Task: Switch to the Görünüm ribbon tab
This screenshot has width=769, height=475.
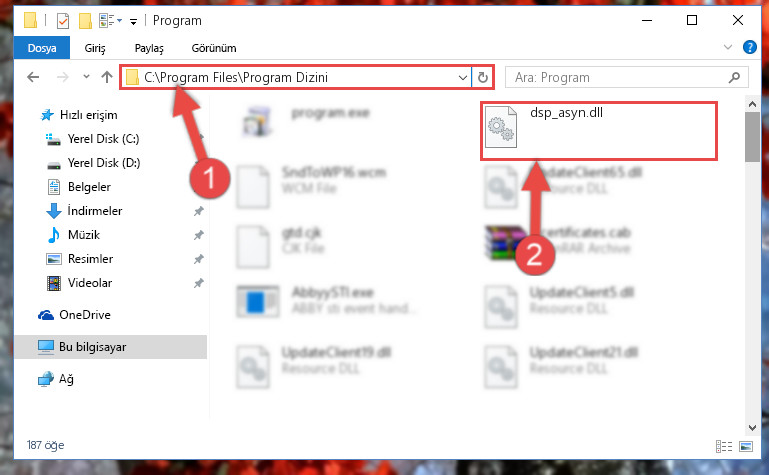Action: [x=214, y=48]
